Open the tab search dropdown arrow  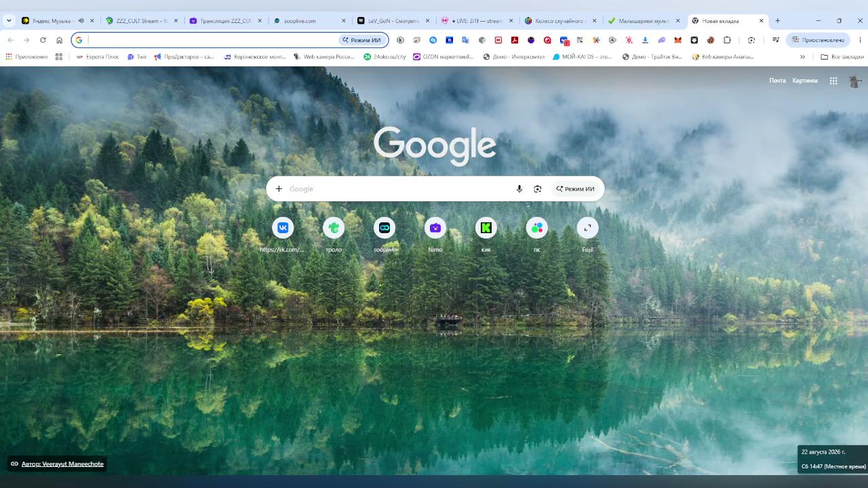click(9, 21)
